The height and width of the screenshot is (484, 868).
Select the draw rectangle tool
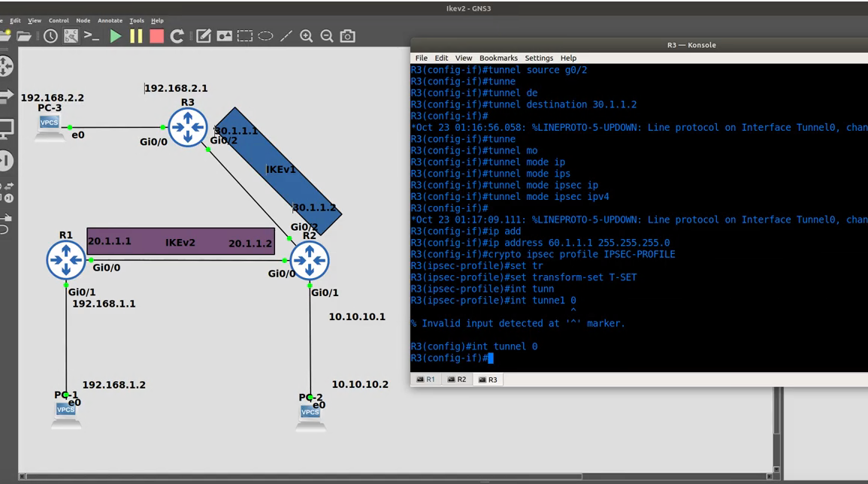tap(245, 36)
